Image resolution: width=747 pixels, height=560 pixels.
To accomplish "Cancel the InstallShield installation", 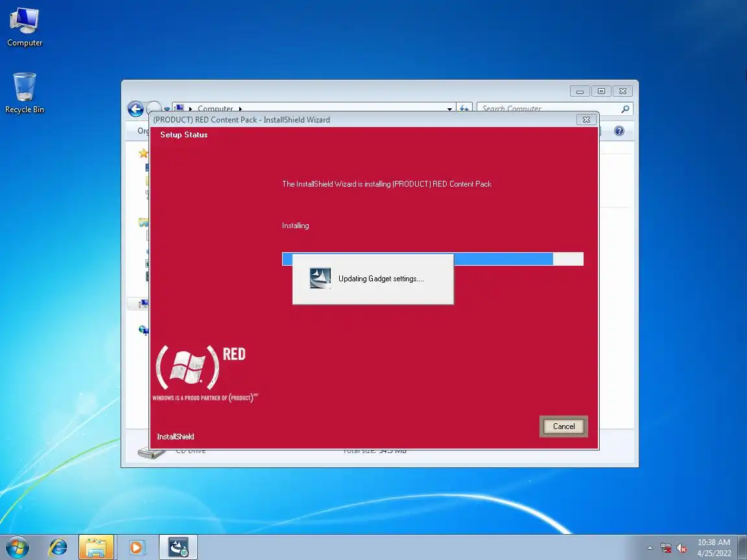I will coord(563,426).
